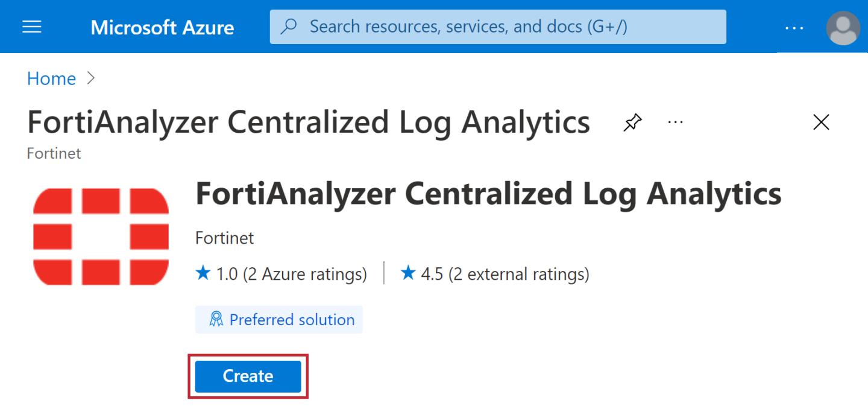This screenshot has width=868, height=412.
Task: Click the search magnifier icon
Action: pyautogui.click(x=289, y=27)
